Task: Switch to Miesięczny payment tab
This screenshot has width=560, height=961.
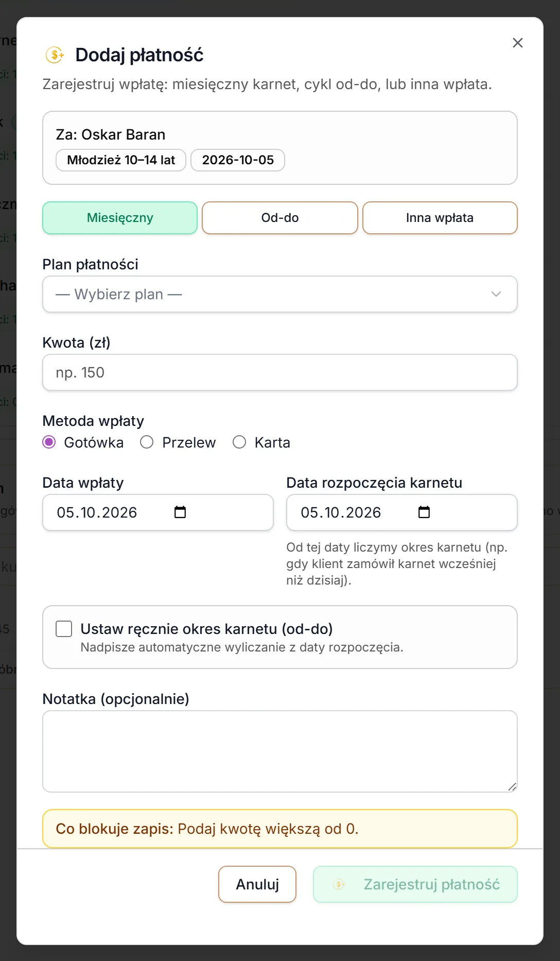Action: pyautogui.click(x=120, y=218)
